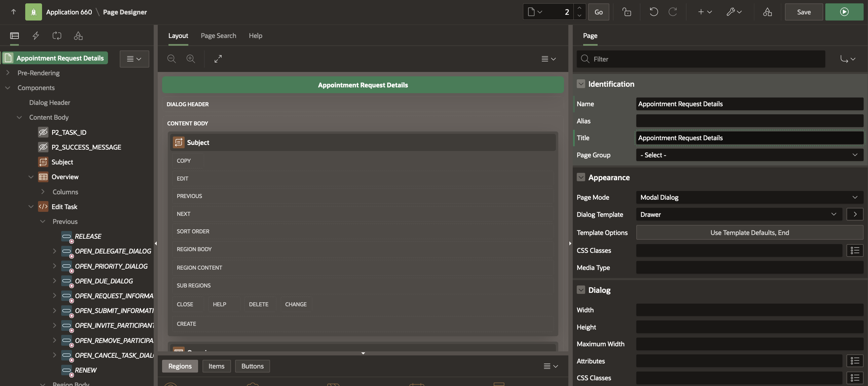Open the Page Lock icon
Screen dimensions: 868x386
tap(627, 12)
